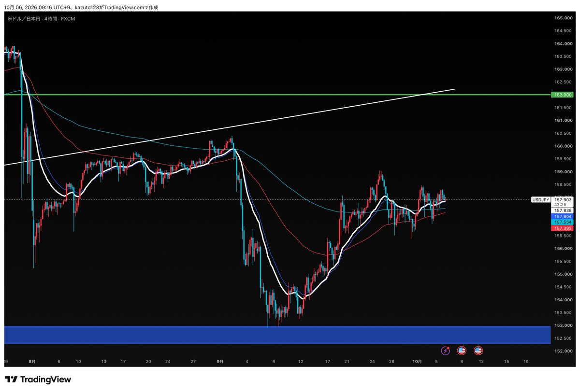
Task: Click the 155.500 price axis label
Action: pyautogui.click(x=563, y=261)
